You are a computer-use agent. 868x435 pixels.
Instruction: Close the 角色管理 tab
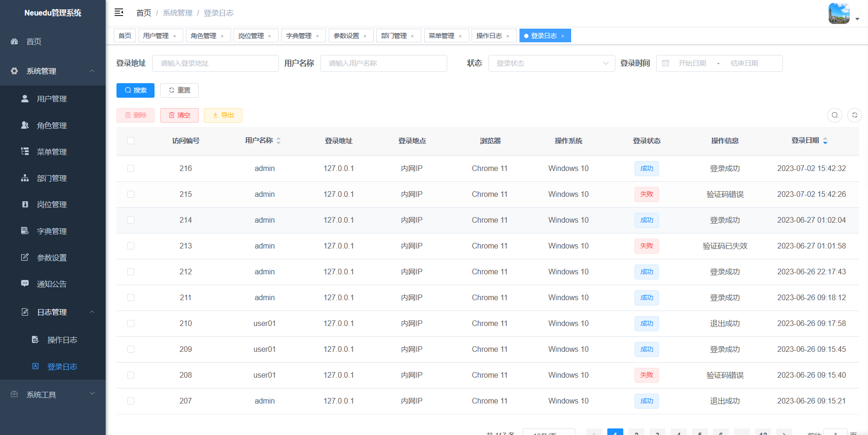[x=222, y=36]
